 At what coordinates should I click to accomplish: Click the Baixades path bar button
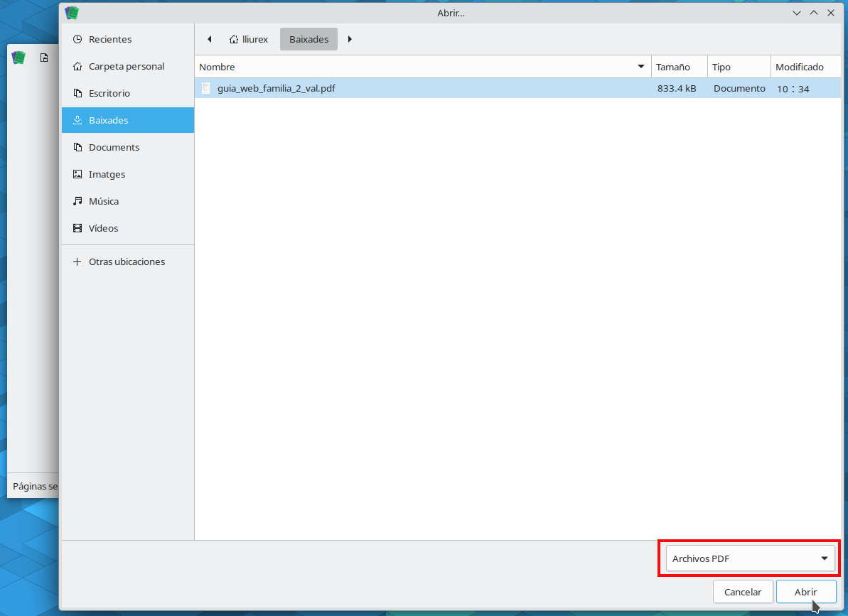(308, 39)
